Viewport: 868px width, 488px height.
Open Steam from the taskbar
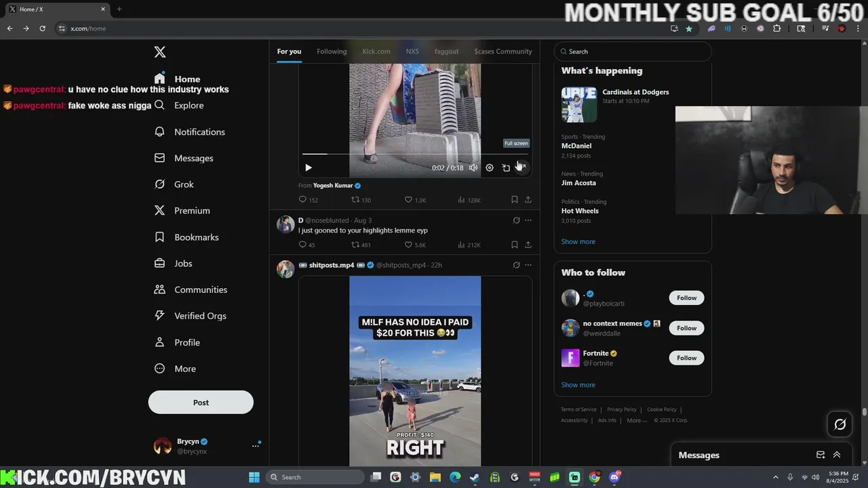475,477
